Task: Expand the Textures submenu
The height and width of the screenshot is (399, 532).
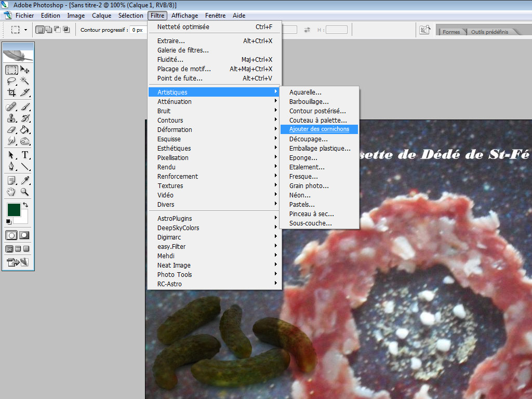Action: (215, 185)
